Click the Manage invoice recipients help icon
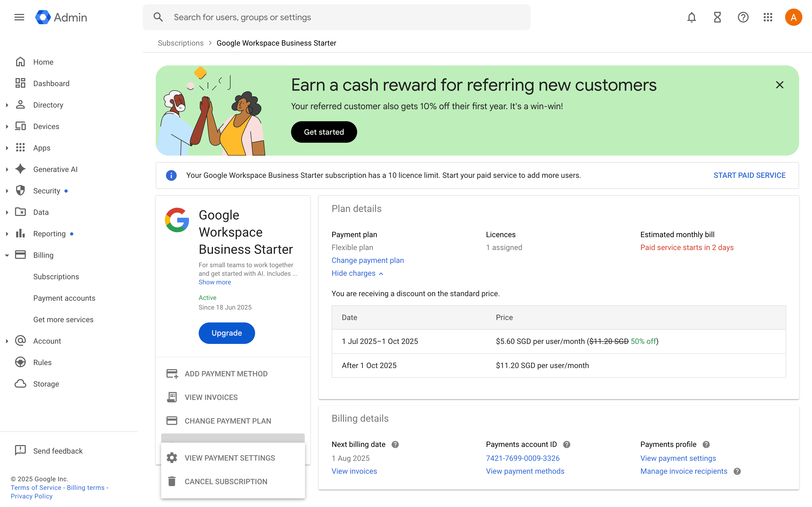This screenshot has height=507, width=812. pyautogui.click(x=737, y=472)
